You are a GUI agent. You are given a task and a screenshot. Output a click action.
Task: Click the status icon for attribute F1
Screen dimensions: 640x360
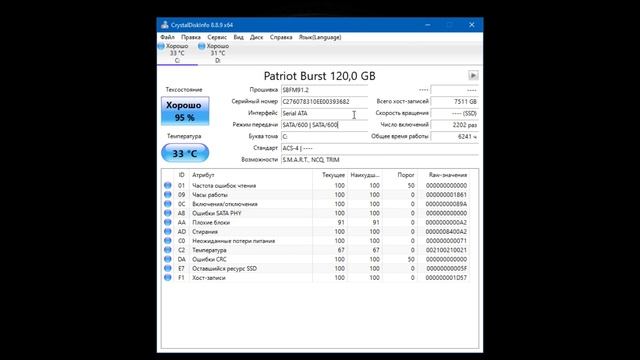168,278
